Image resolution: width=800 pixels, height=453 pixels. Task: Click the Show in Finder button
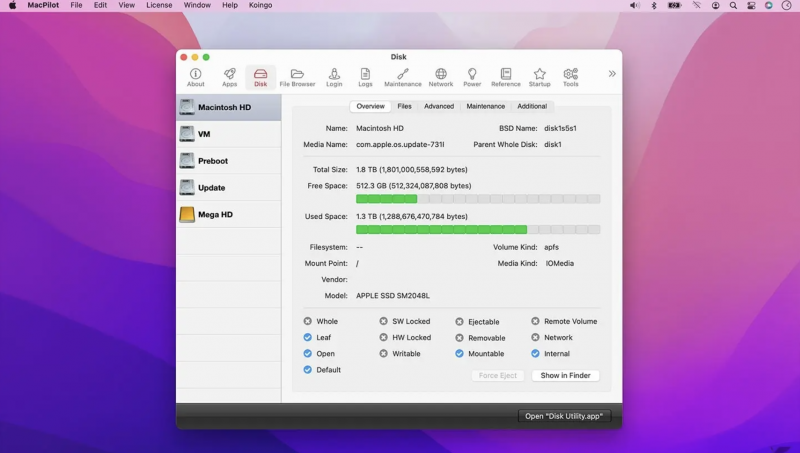[x=565, y=375]
